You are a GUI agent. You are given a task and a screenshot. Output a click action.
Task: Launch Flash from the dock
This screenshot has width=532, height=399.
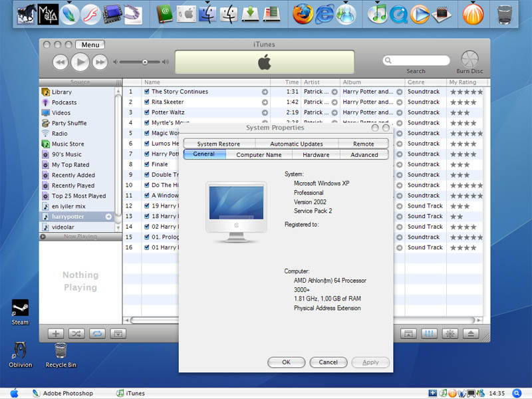90,15
